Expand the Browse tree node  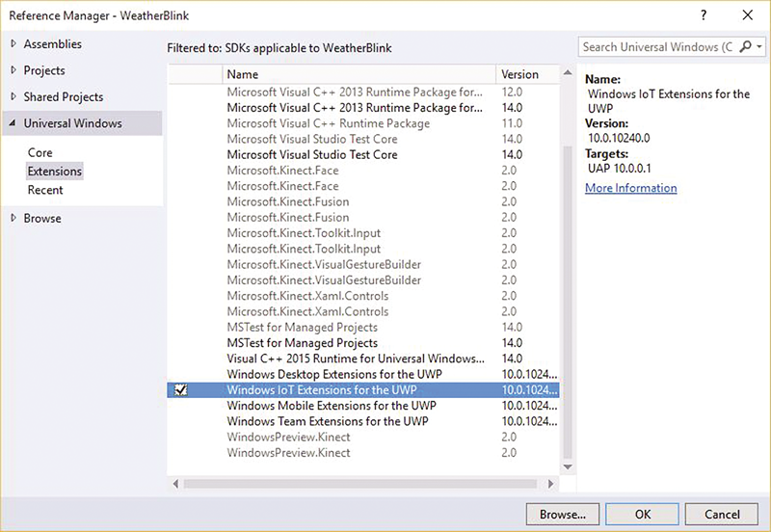click(x=13, y=218)
